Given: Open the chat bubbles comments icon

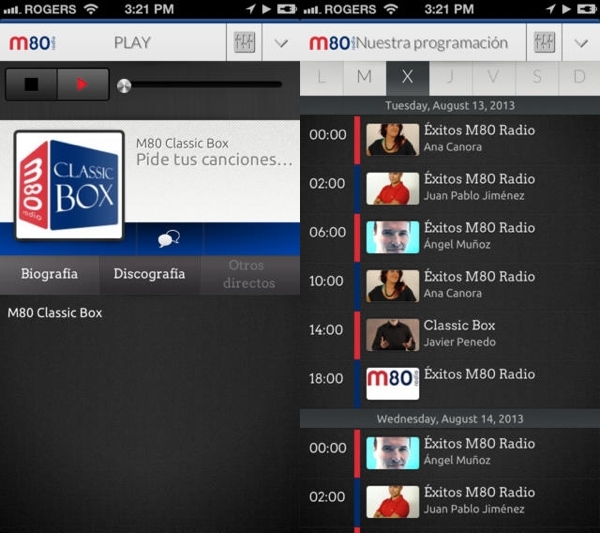Looking at the screenshot, I should 169,238.
